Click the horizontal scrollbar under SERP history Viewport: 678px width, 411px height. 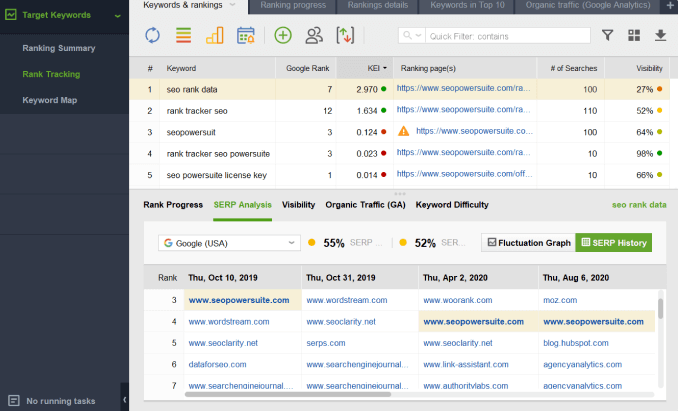coord(288,394)
